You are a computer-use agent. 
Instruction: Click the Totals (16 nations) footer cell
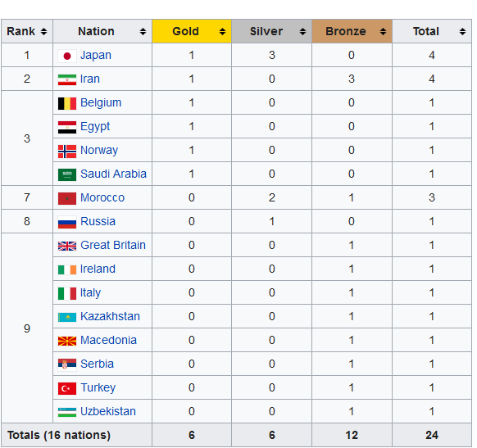click(77, 435)
